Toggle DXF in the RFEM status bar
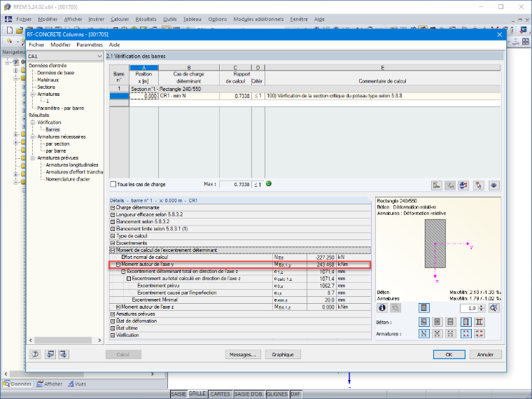 click(x=295, y=394)
